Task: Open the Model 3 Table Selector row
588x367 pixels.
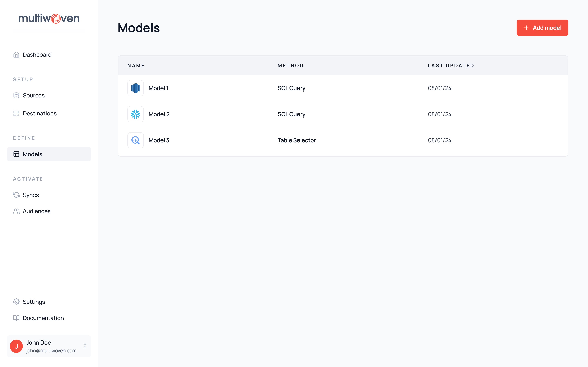Action: [296, 140]
